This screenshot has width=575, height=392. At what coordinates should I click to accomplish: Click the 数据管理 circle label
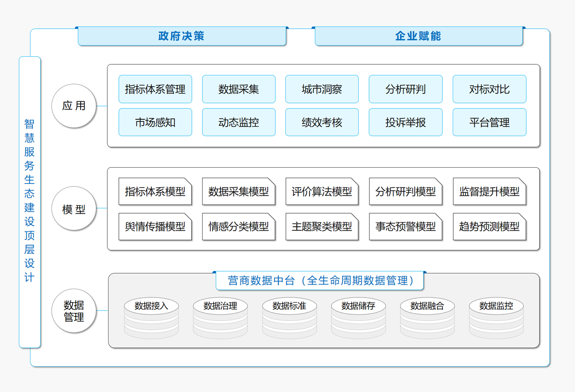74,311
